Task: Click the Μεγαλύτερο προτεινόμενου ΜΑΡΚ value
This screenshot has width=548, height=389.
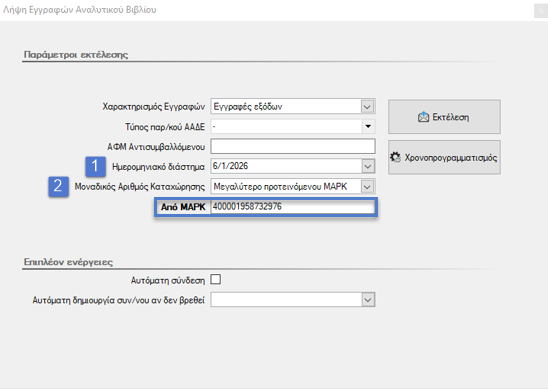Action: pos(280,187)
